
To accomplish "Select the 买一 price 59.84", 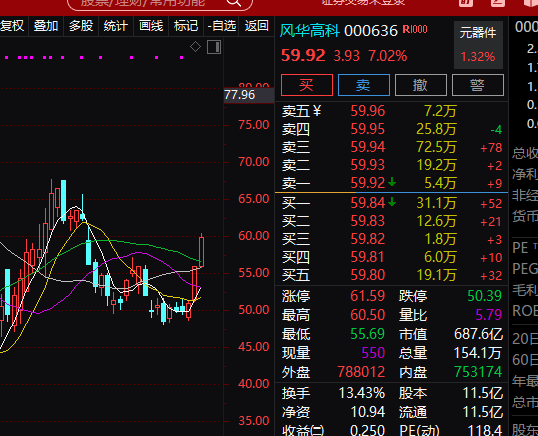I will (368, 203).
